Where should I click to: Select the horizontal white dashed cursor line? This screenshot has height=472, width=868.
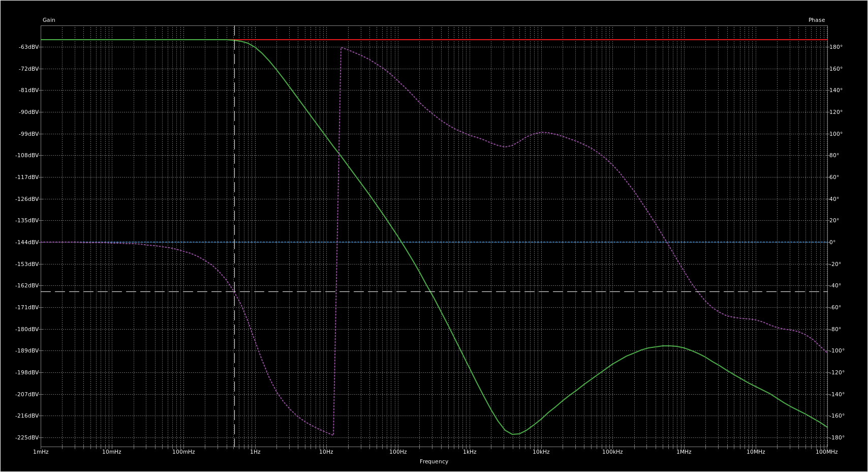tap(434, 291)
